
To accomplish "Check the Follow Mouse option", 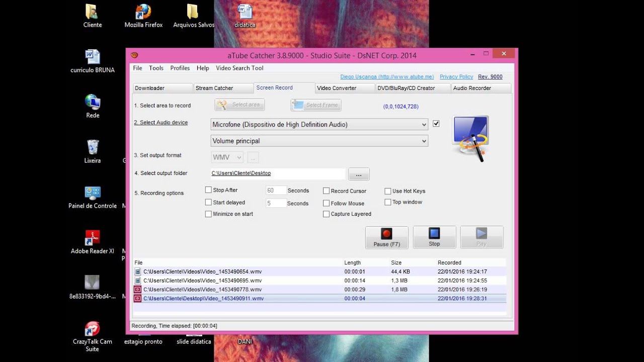I will click(326, 203).
